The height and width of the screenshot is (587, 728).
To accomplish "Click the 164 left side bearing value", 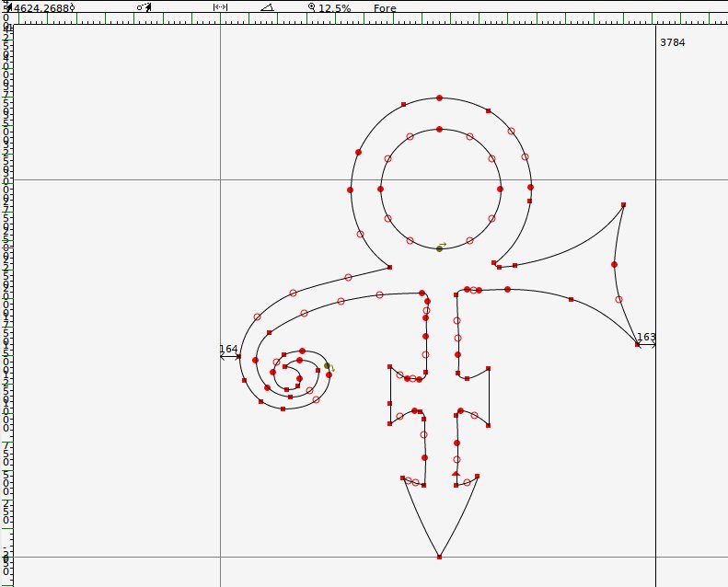I will point(228,349).
